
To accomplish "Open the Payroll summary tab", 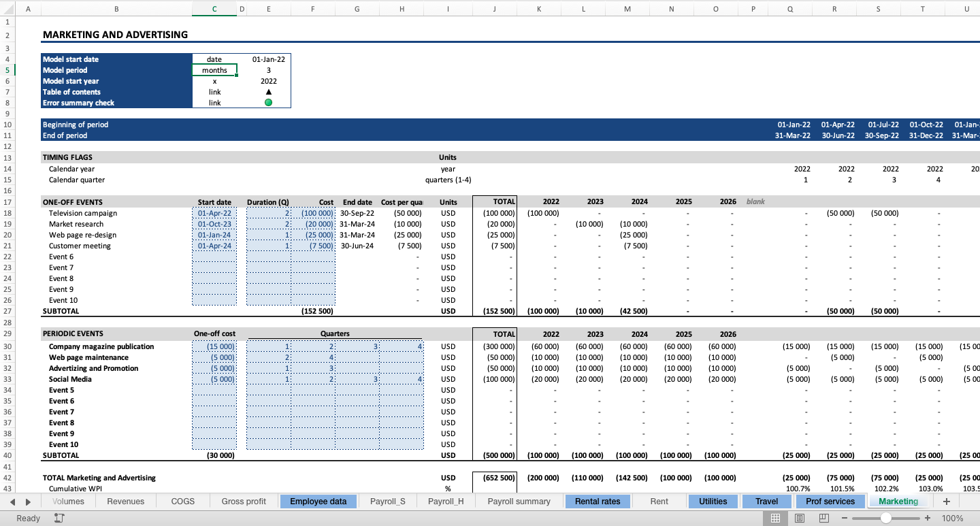I will [519, 502].
